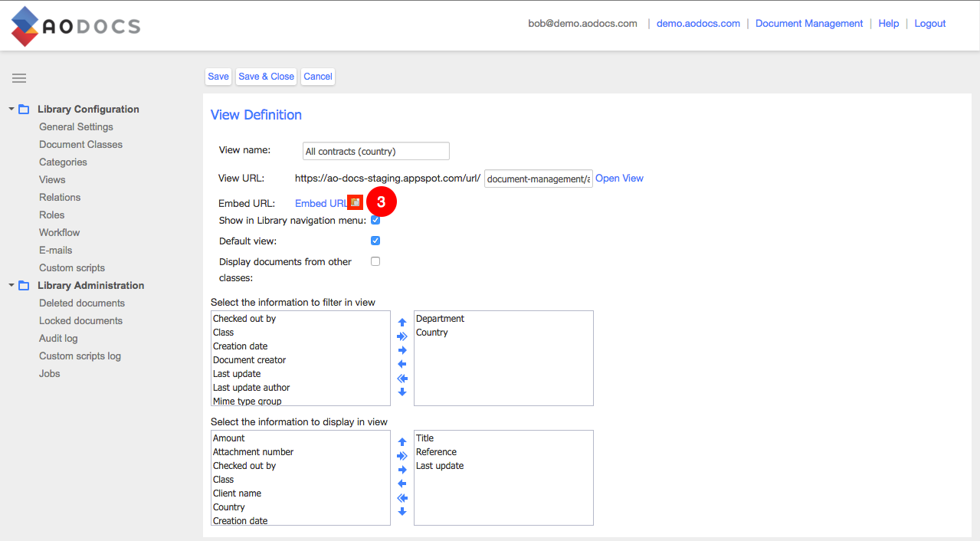Open E-mails configuration
This screenshot has width=980, height=541.
56,251
